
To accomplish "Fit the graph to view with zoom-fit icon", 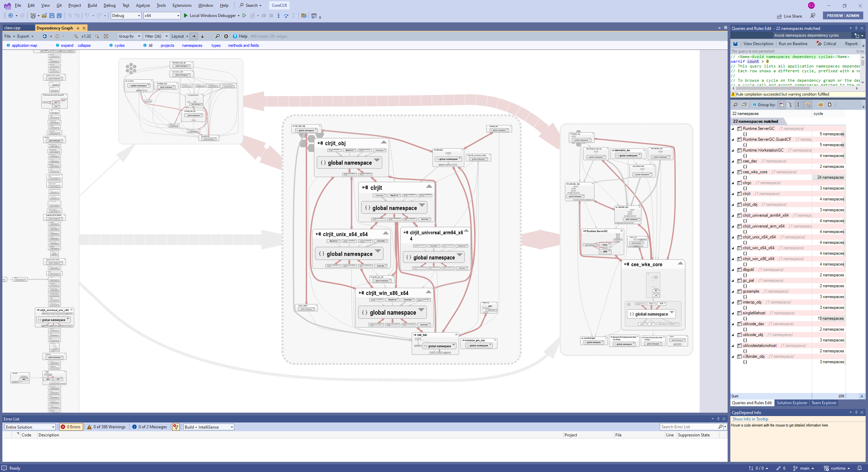I will [106, 36].
